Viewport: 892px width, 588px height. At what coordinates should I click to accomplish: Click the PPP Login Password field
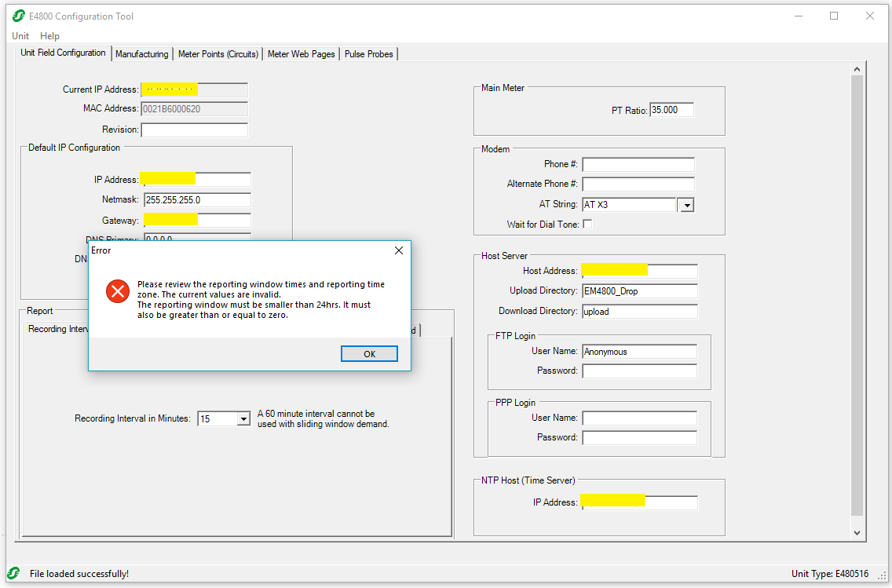[x=639, y=438]
